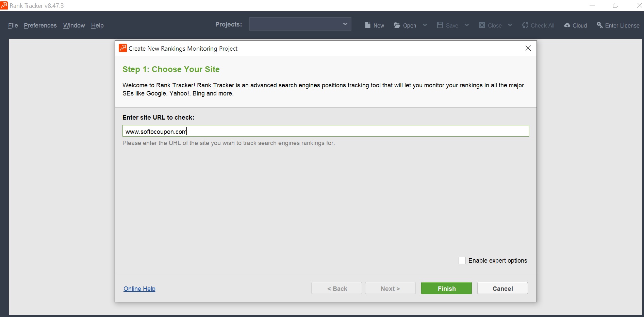Open the Online Help link
The image size is (644, 317).
[x=139, y=289]
